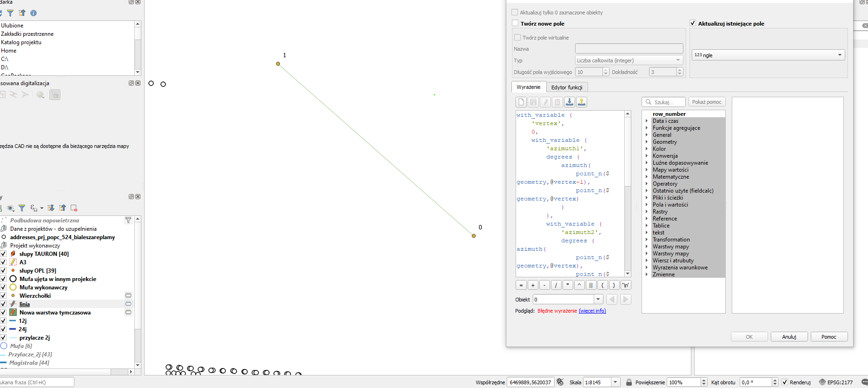The height and width of the screenshot is (388, 868).
Task: Insert the power caret operator
Action: 579,285
